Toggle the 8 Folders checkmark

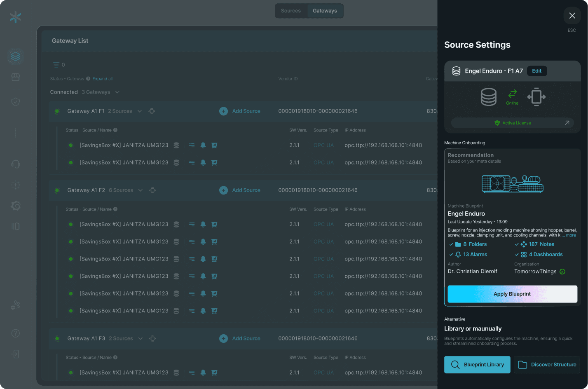coord(451,244)
